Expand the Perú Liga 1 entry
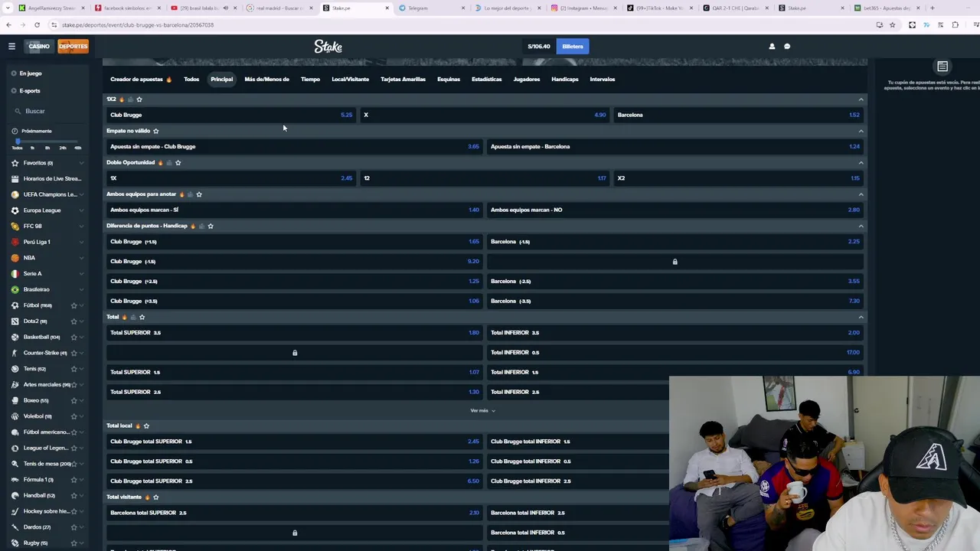 pos(81,242)
